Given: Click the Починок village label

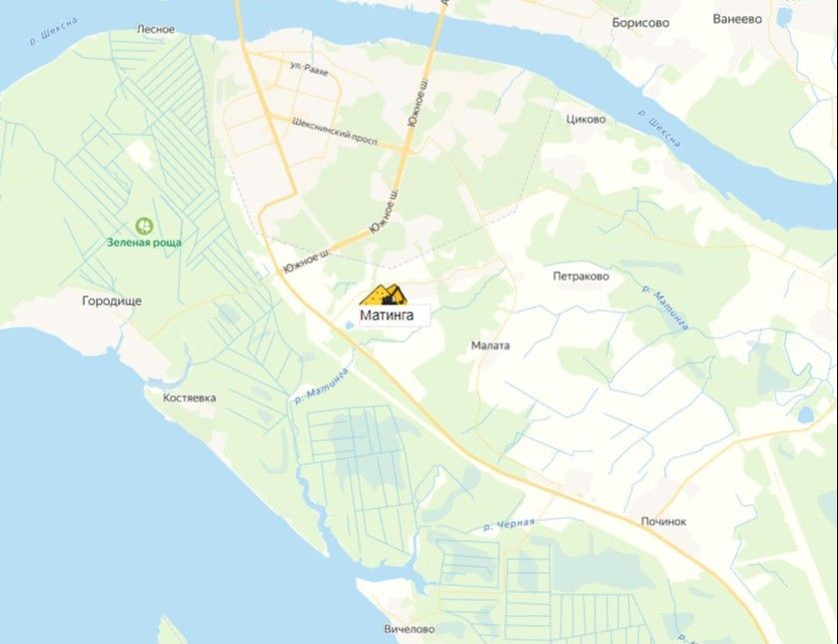Looking at the screenshot, I should tap(663, 521).
